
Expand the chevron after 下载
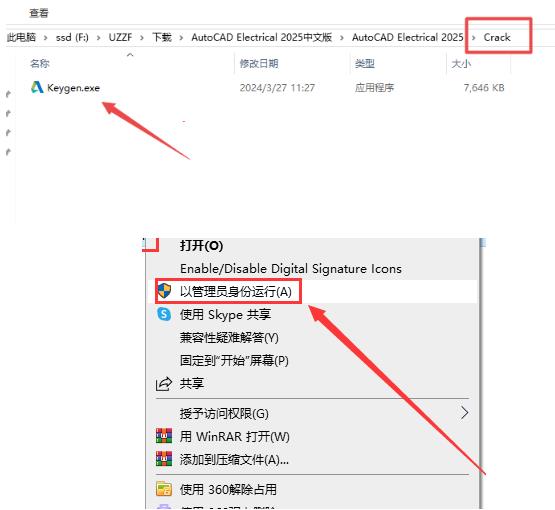181,38
